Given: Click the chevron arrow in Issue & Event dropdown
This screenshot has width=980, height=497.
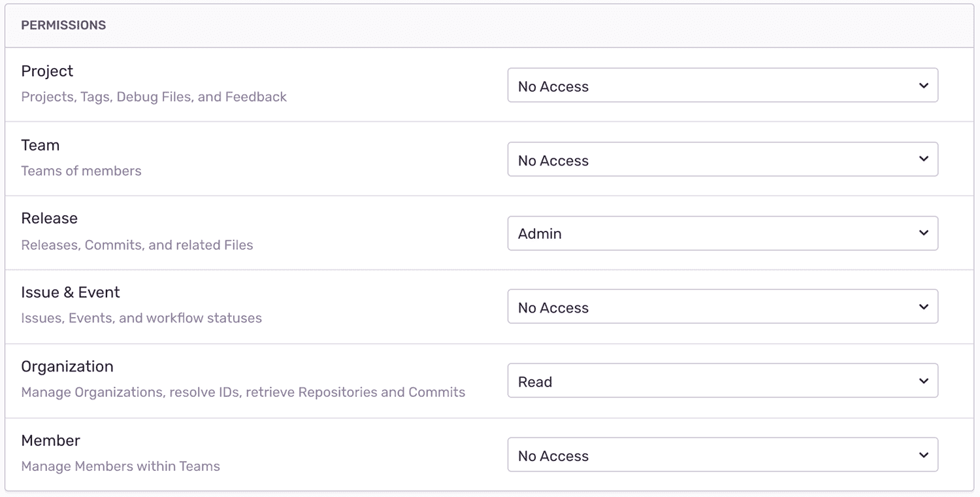Looking at the screenshot, I should [x=923, y=307].
